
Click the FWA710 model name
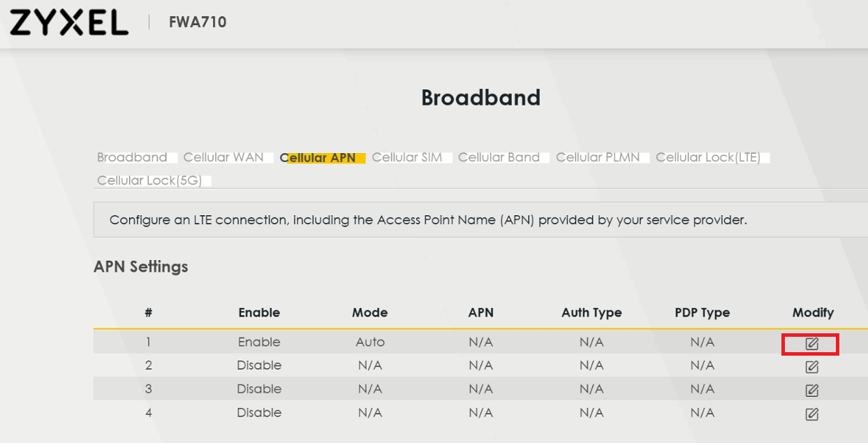click(x=198, y=22)
